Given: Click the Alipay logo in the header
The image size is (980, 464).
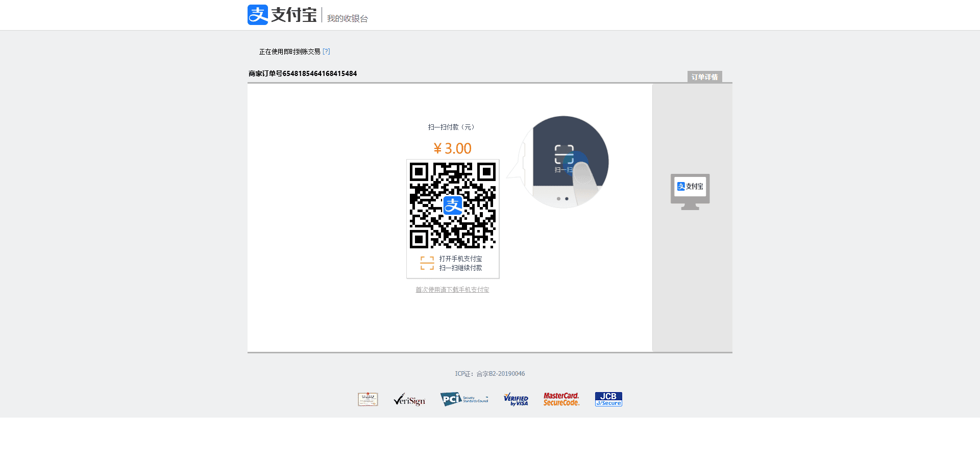Looking at the screenshot, I should (282, 15).
